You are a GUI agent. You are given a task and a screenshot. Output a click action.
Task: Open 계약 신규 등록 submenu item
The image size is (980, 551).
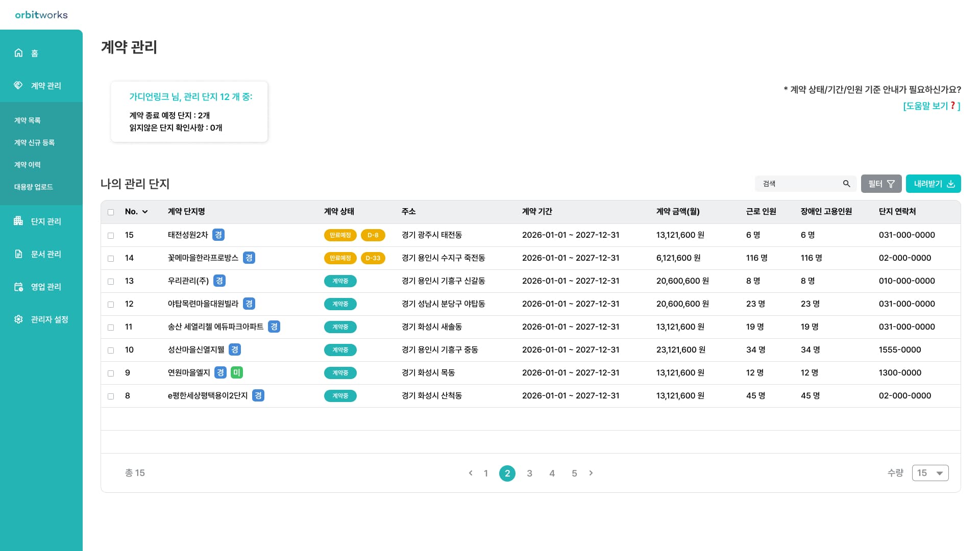tap(34, 142)
